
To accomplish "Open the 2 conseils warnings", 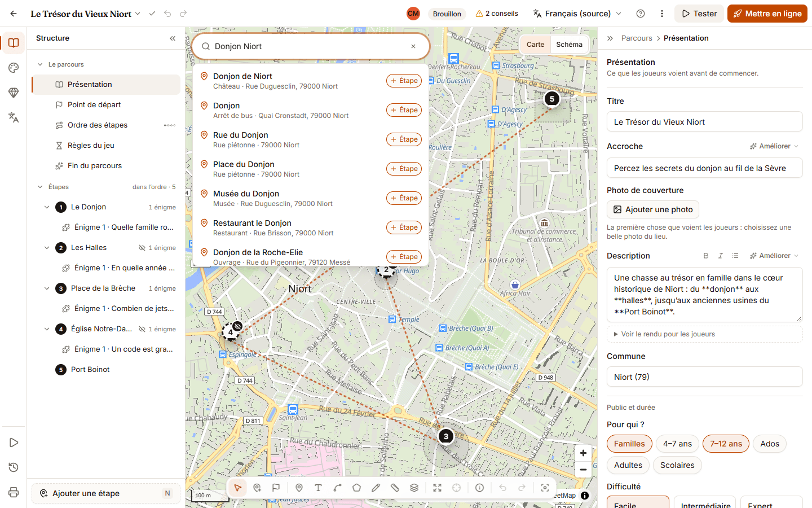I will [497, 14].
